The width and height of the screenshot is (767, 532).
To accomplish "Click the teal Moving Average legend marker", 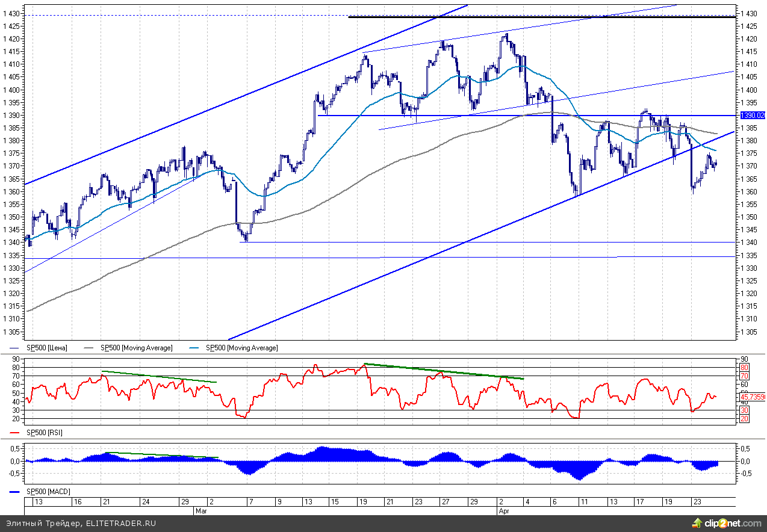I will pyautogui.click(x=194, y=348).
